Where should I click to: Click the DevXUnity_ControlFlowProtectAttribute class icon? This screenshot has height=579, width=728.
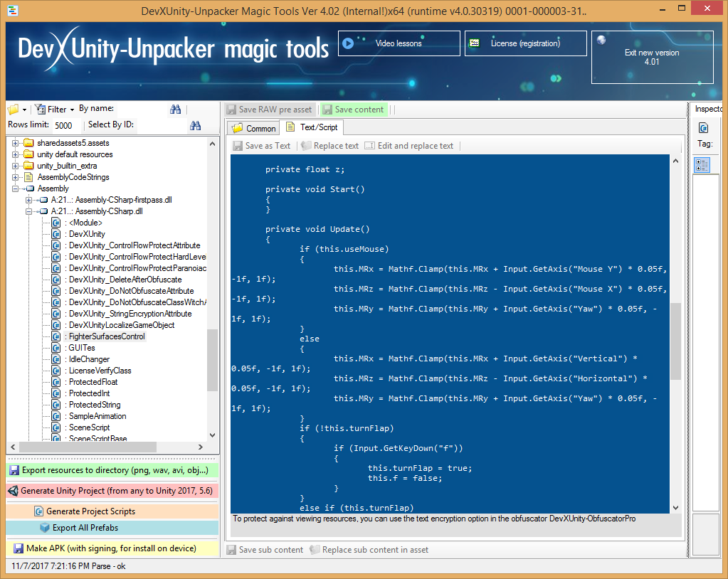point(56,245)
